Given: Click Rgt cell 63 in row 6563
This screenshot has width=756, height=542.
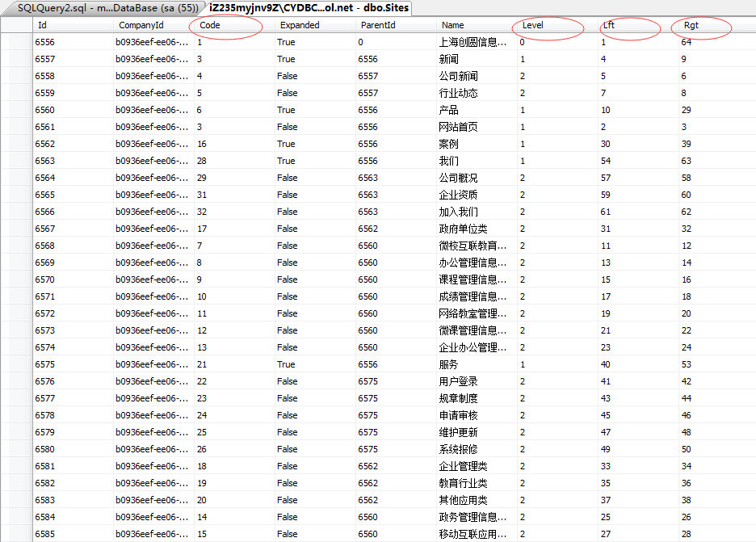Looking at the screenshot, I should (717, 161).
